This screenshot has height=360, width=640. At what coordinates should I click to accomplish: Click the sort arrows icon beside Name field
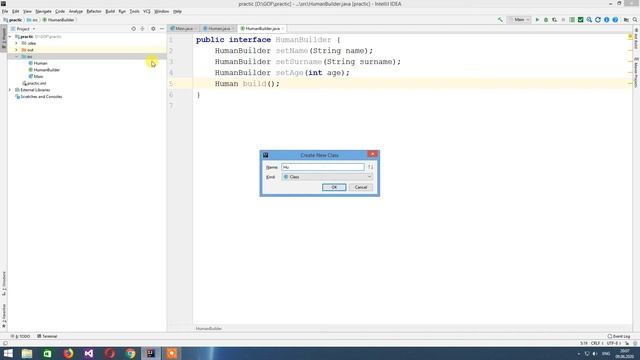click(x=370, y=167)
